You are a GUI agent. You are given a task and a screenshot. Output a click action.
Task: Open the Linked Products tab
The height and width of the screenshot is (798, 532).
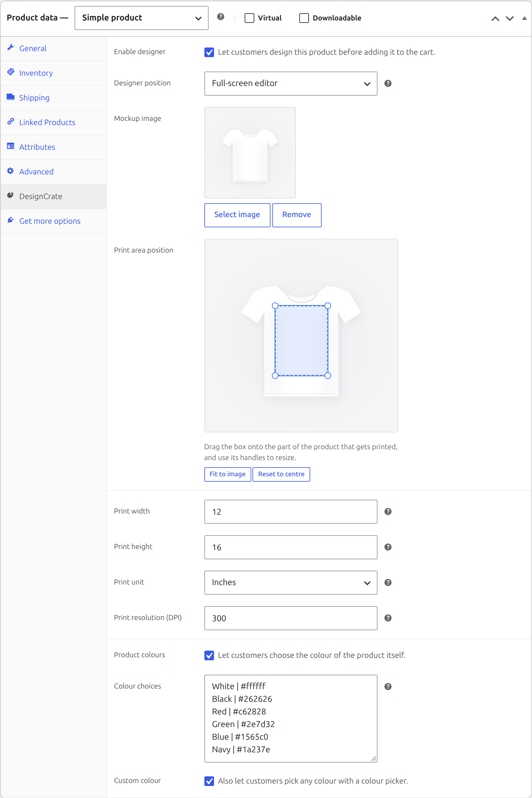click(x=54, y=123)
